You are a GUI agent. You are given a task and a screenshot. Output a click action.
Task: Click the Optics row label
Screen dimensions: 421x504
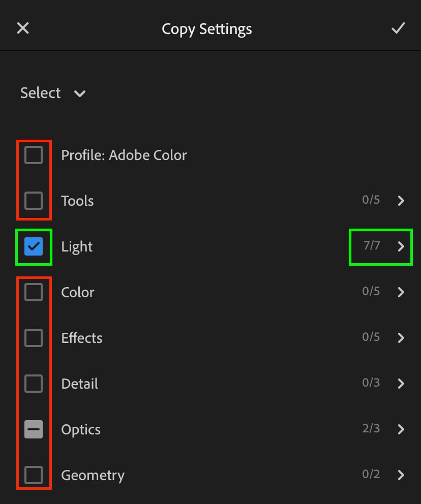(81, 430)
